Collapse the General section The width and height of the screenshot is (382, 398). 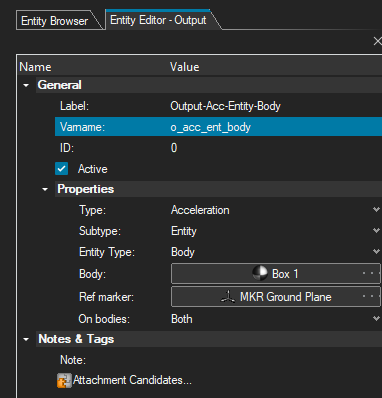26,85
